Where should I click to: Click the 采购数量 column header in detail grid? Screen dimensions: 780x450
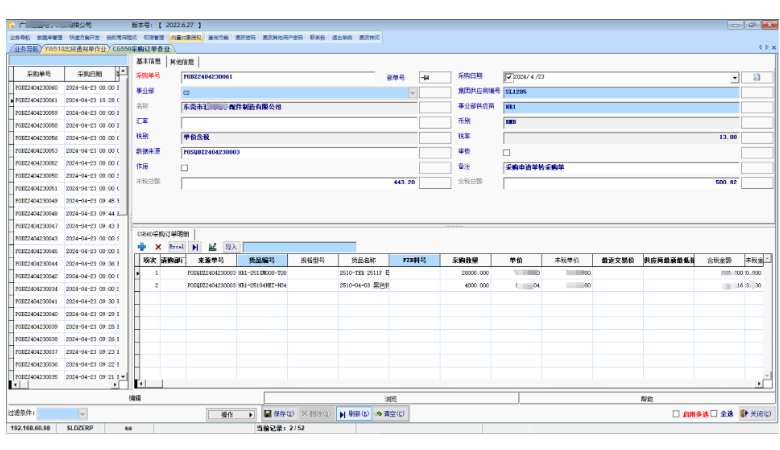click(x=465, y=260)
